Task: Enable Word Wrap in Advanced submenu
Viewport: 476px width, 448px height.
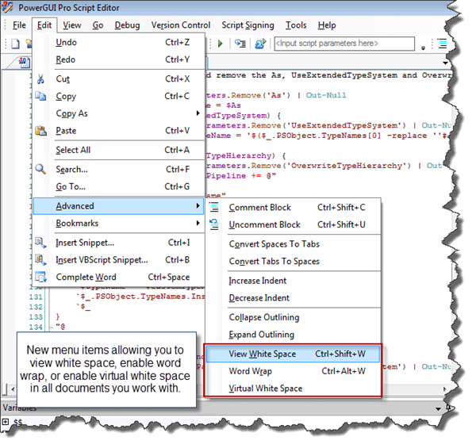Action: [x=251, y=371]
